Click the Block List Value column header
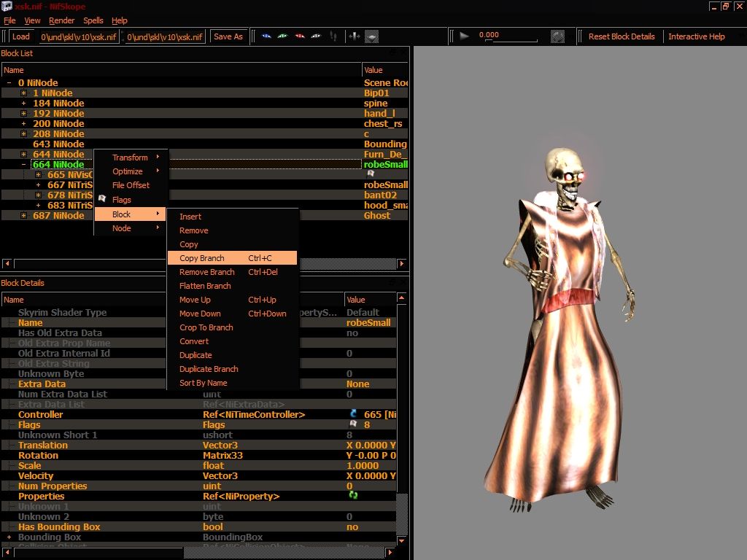The height and width of the screenshot is (560, 747). 385,70
